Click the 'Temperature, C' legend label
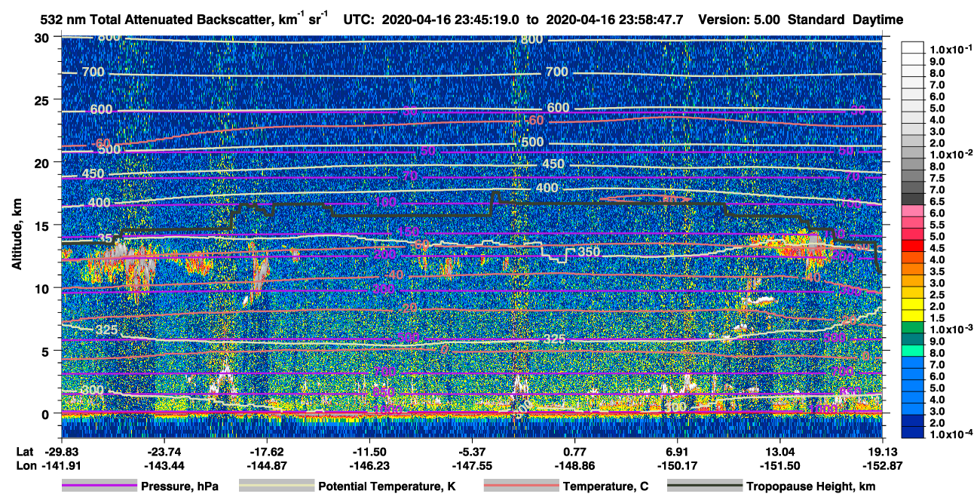This screenshot has height=503, width=980. [605, 487]
